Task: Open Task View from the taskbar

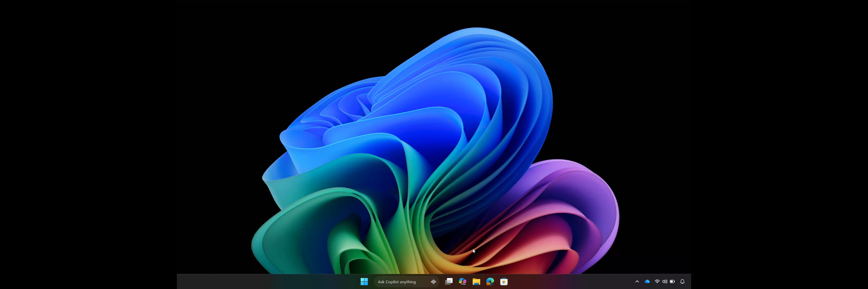Action: click(449, 282)
